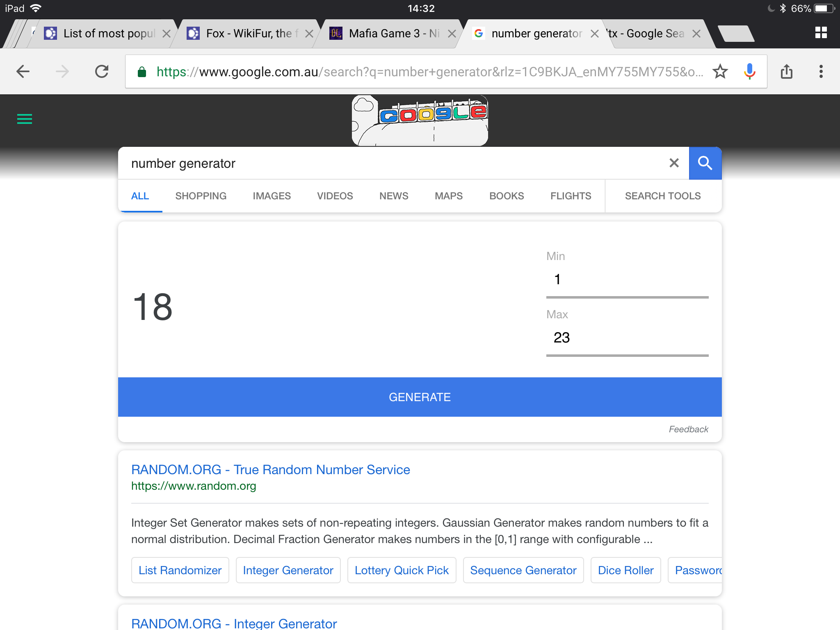
Task: Open the share sheet icon
Action: (x=786, y=72)
